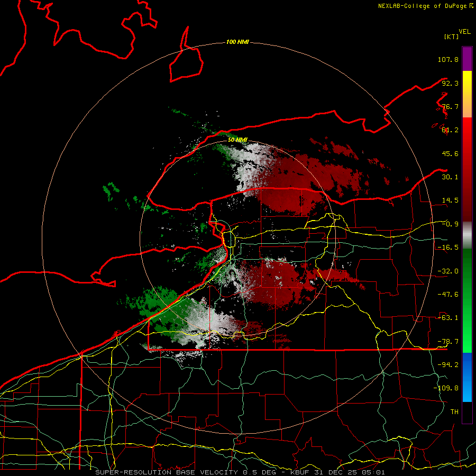Click the 14.5 velocity scale value
Viewport: 476px width, 476px height.
click(x=450, y=200)
